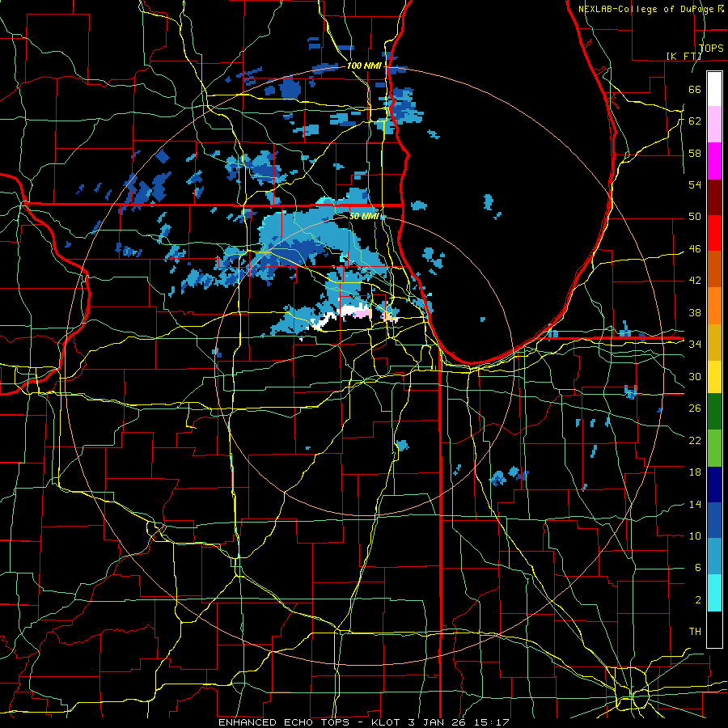
Task: Click the 10 legend value
Action: (x=695, y=535)
